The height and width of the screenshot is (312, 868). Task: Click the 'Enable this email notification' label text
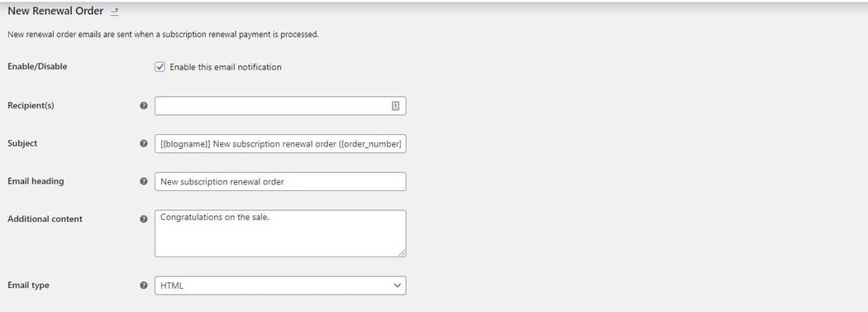click(x=226, y=67)
